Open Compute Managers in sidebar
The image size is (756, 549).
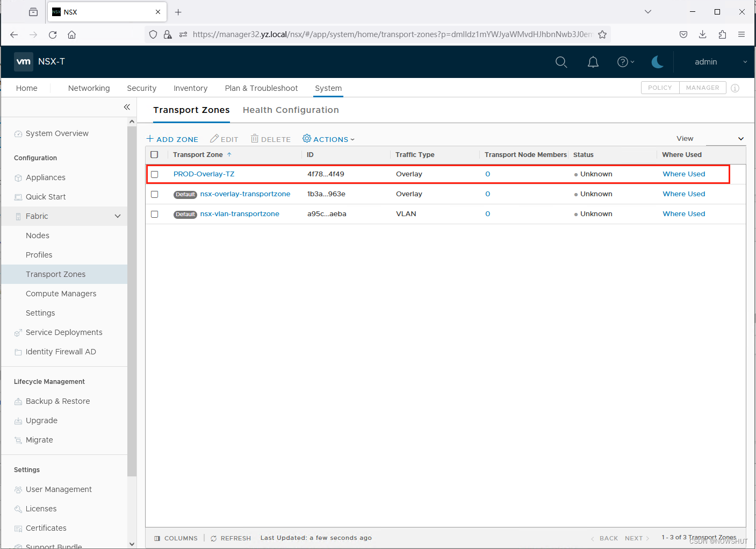point(61,294)
